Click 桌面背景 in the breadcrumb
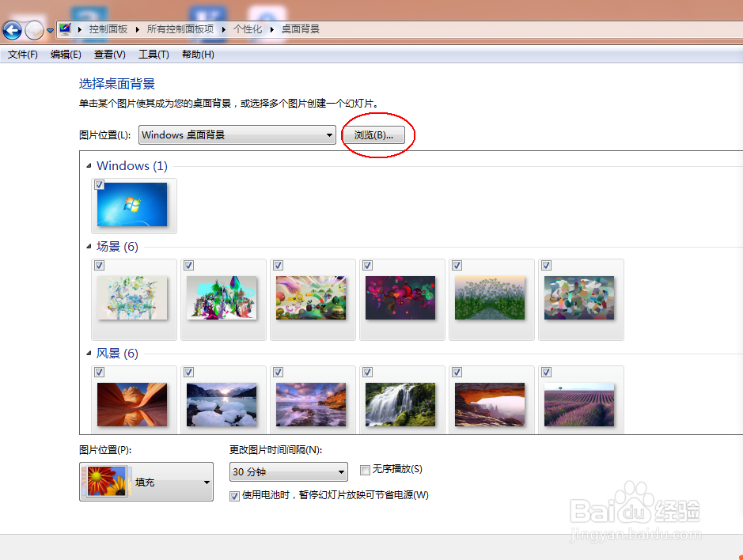This screenshot has height=560, width=743. (x=301, y=29)
